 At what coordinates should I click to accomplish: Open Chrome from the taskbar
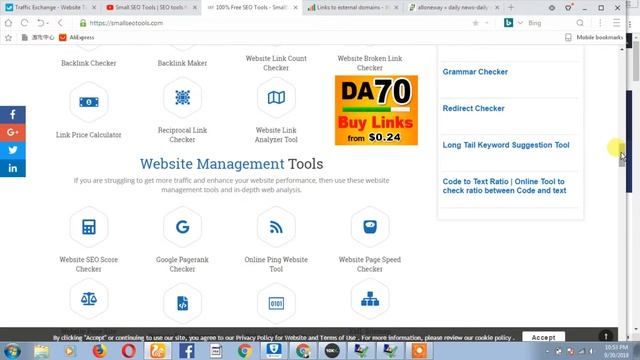click(x=245, y=351)
